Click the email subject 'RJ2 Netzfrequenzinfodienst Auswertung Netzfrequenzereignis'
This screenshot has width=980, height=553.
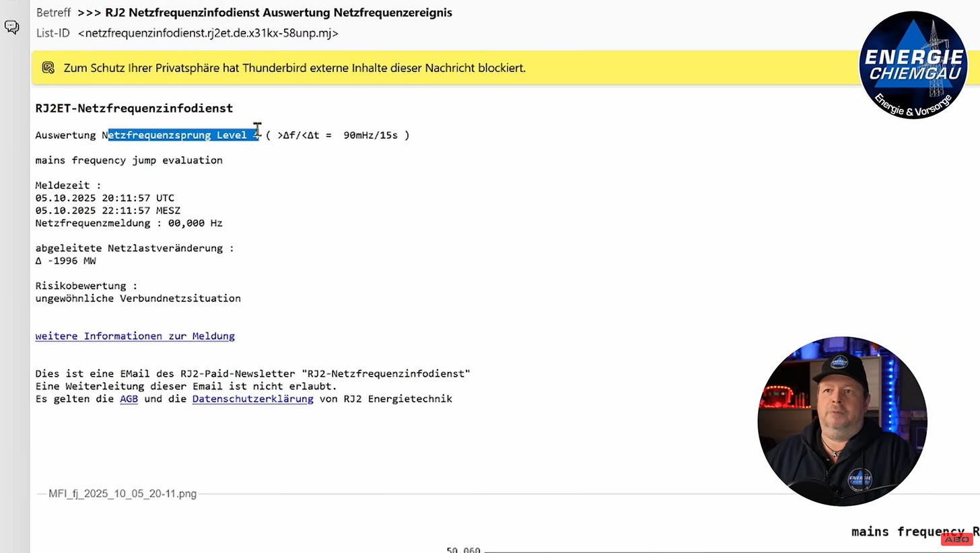[279, 13]
